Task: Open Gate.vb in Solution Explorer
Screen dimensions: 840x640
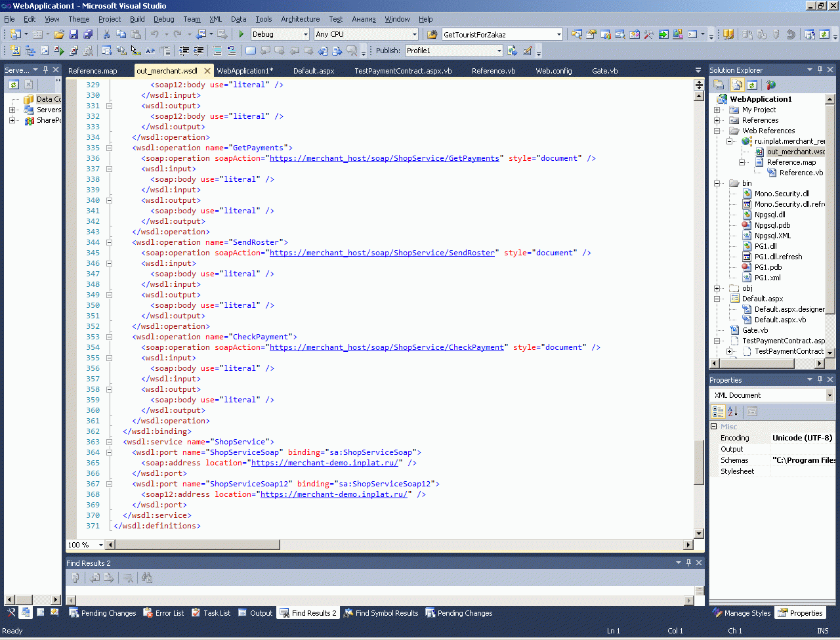Action: click(755, 330)
